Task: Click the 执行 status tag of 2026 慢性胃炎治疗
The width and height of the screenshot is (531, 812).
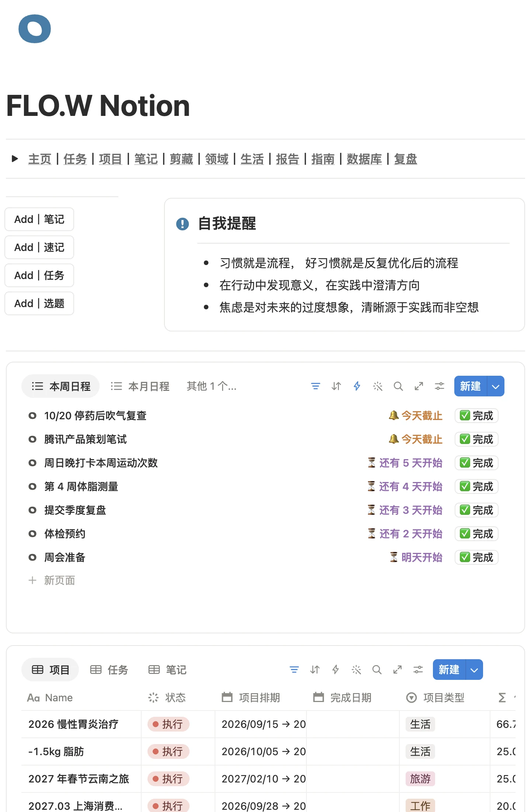Action: (168, 724)
